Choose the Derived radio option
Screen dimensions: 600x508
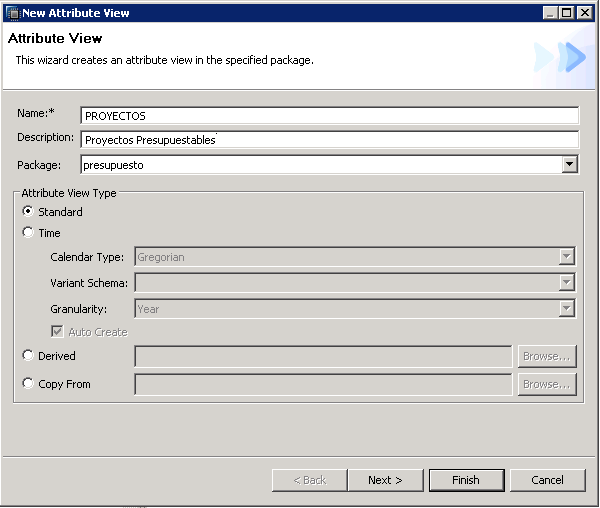click(x=27, y=356)
